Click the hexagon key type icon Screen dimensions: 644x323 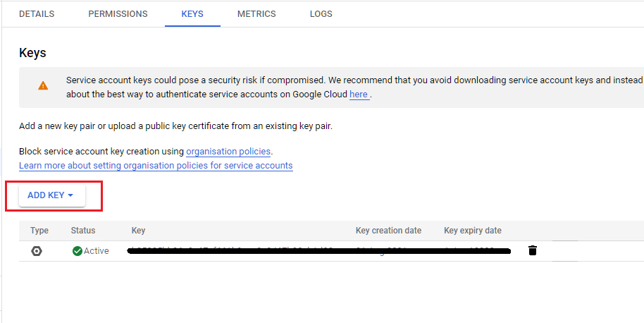[37, 251]
